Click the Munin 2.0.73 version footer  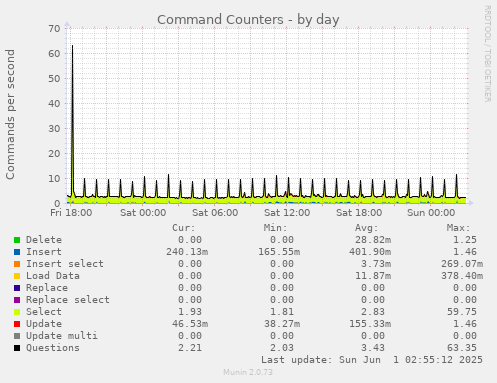tap(248, 372)
